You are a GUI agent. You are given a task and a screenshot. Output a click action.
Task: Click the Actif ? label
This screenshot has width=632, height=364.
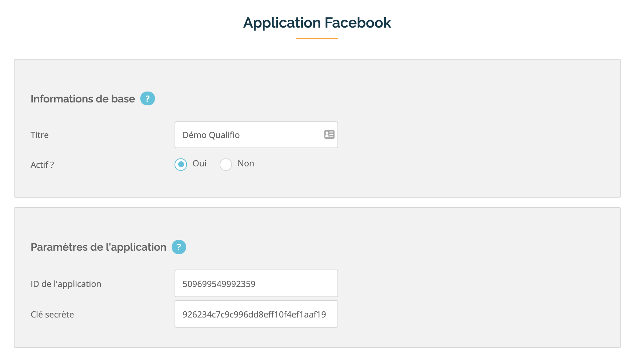pos(42,165)
